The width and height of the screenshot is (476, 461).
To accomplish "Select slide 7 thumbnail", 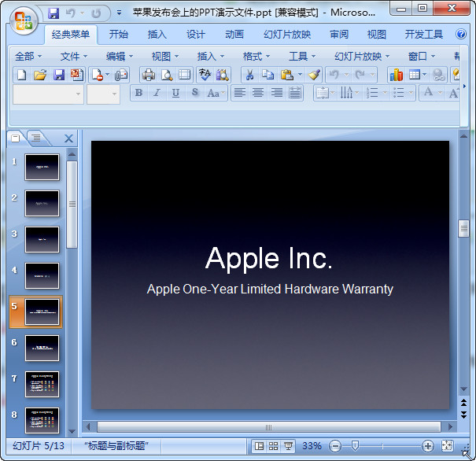I will (x=42, y=384).
